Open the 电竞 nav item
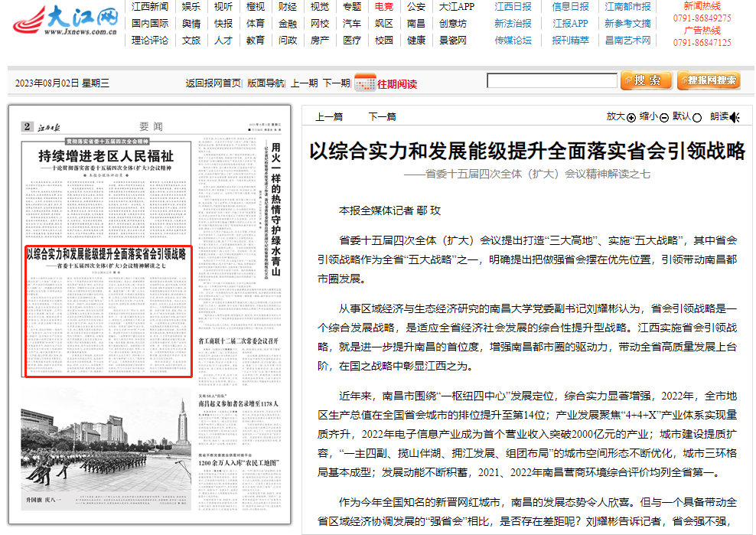756x535 pixels. [384, 6]
